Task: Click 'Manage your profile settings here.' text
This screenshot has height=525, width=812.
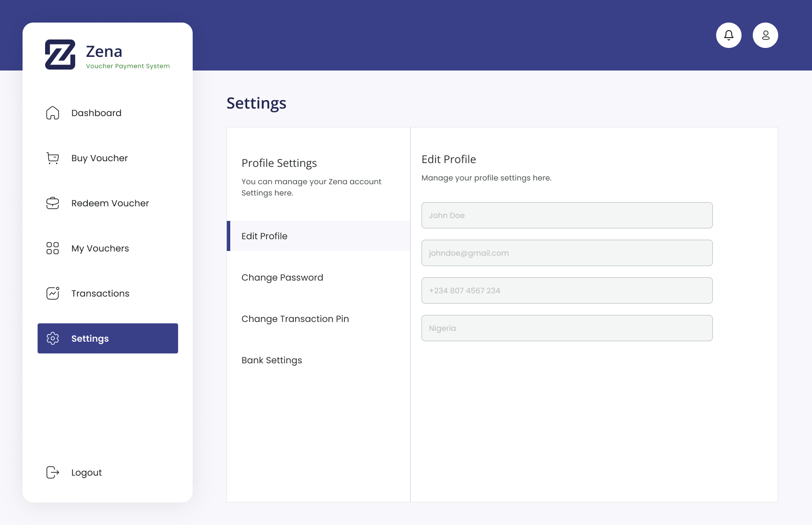Action: (486, 178)
